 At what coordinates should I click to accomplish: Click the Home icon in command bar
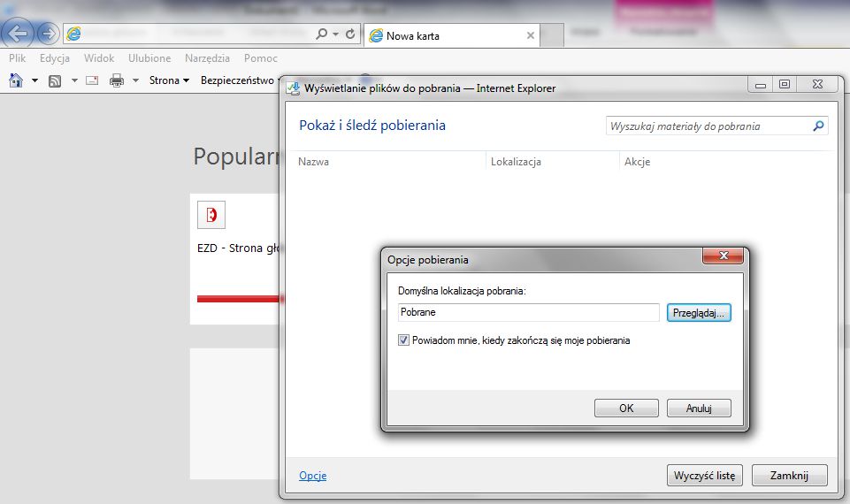pos(16,80)
